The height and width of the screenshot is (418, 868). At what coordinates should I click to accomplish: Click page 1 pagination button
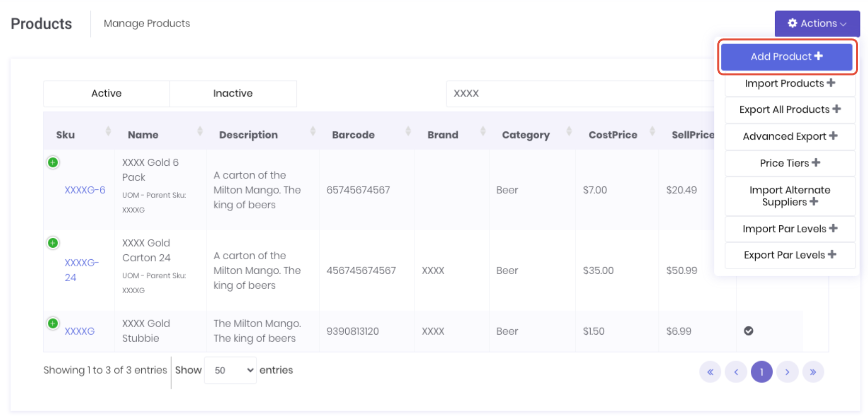[x=761, y=372]
